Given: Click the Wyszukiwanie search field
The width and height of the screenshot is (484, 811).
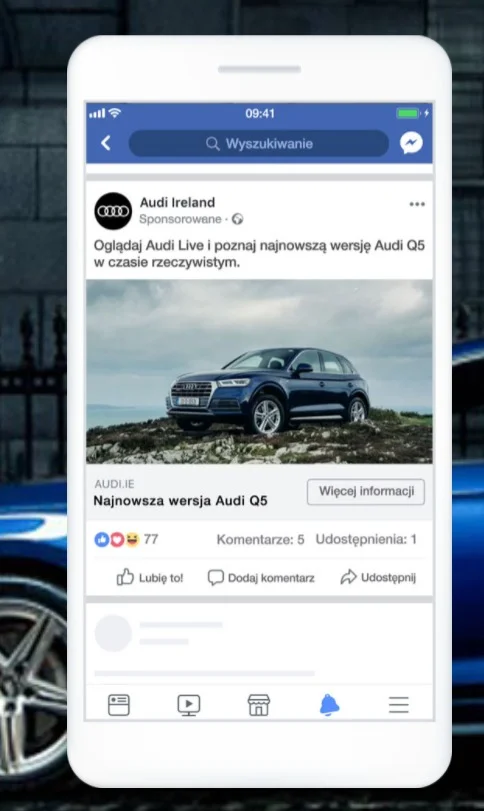Looking at the screenshot, I should pos(259,143).
